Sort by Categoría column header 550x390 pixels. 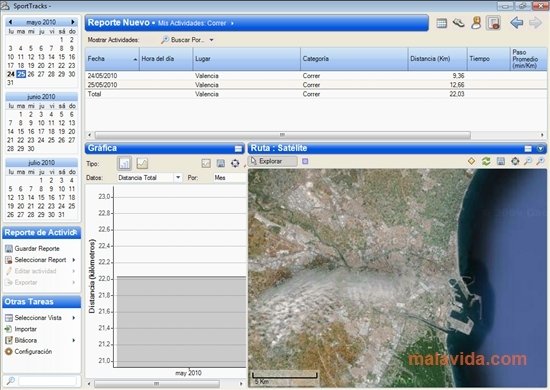click(x=354, y=59)
